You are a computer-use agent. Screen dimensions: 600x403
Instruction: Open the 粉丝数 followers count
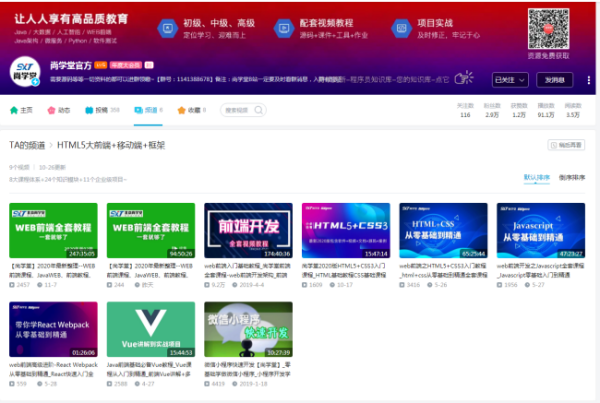tap(492, 110)
